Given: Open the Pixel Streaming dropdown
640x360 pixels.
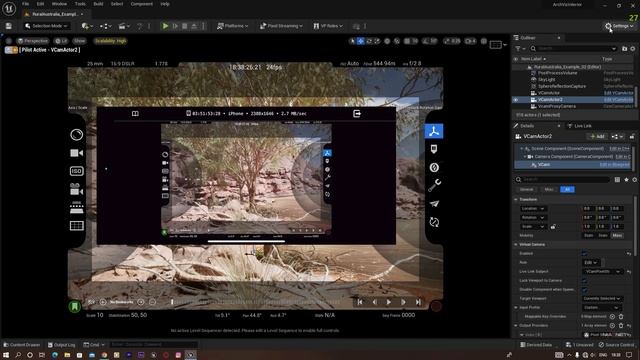Looking at the screenshot, I should (281, 26).
